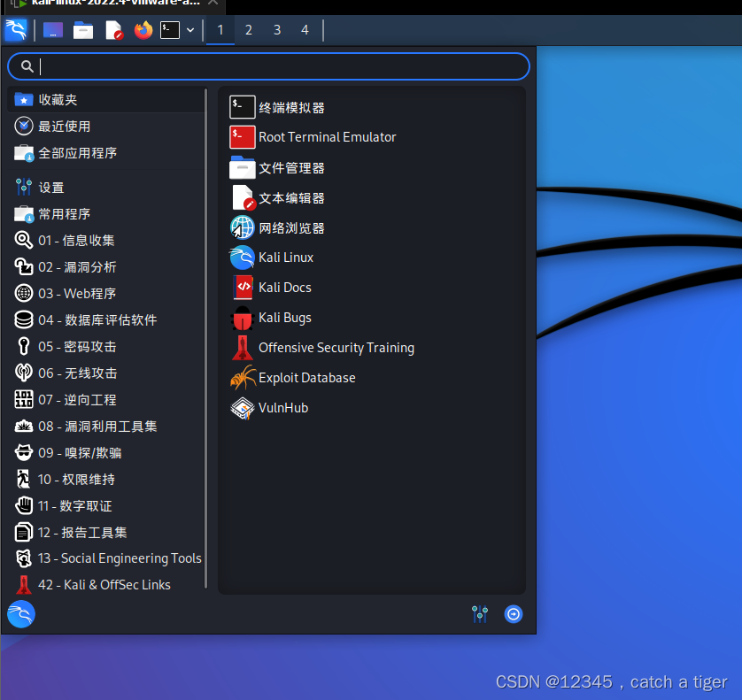742x700 pixels.
Task: Open the 10 - 权限维持 category
Action: tap(106, 479)
